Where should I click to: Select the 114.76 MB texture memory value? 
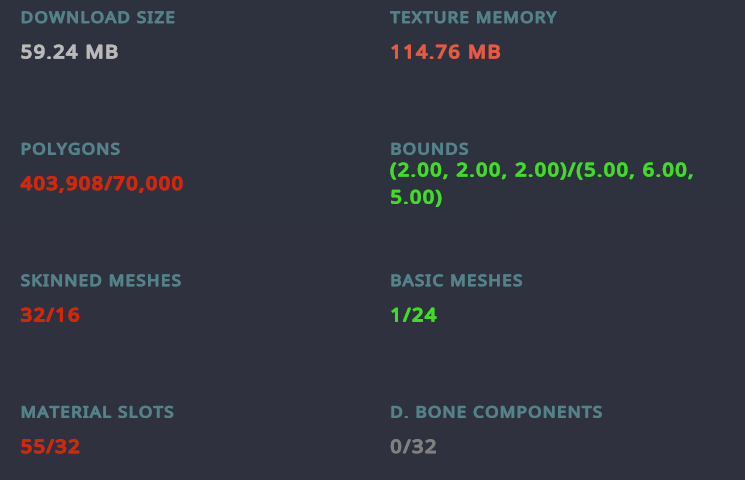point(446,52)
